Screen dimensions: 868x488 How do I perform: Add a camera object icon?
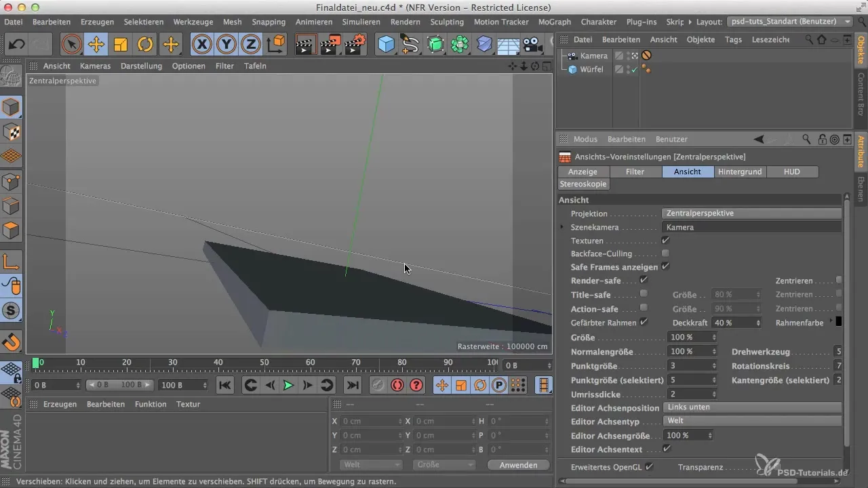click(534, 45)
